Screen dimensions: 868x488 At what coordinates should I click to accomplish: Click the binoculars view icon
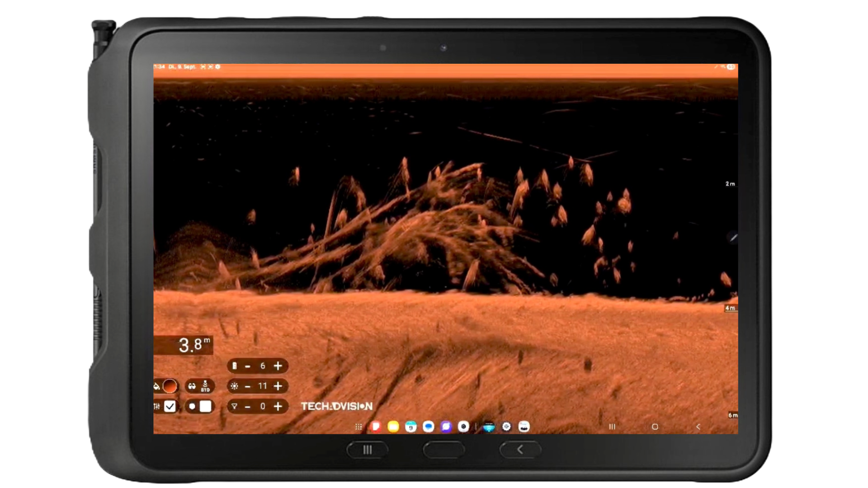click(x=192, y=386)
